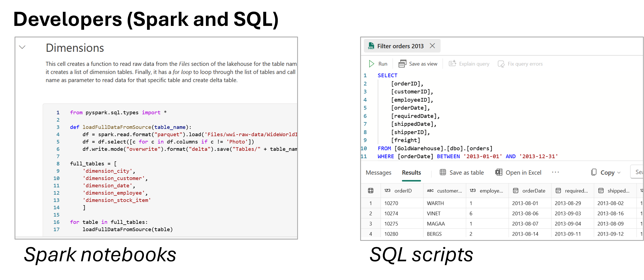Click the Dimensions heading in notebook
This screenshot has width=644, height=280.
point(75,48)
